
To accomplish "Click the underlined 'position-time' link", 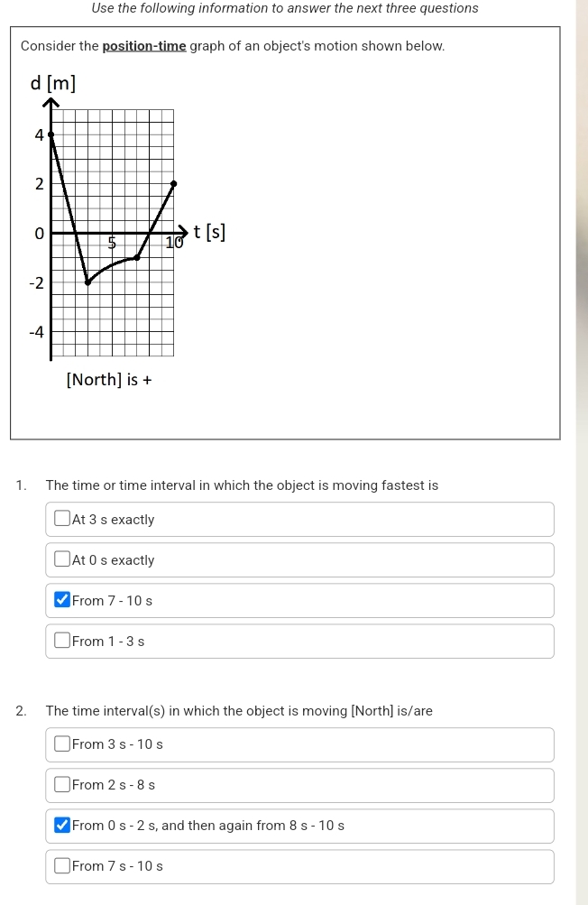I will 142,45.
